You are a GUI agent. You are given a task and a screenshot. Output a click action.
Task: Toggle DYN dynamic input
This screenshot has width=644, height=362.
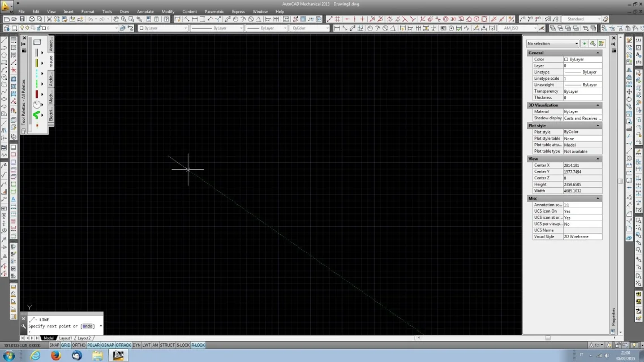point(137,345)
